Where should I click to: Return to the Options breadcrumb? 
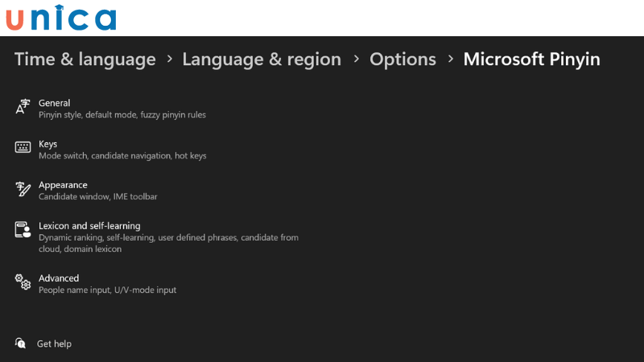(402, 60)
